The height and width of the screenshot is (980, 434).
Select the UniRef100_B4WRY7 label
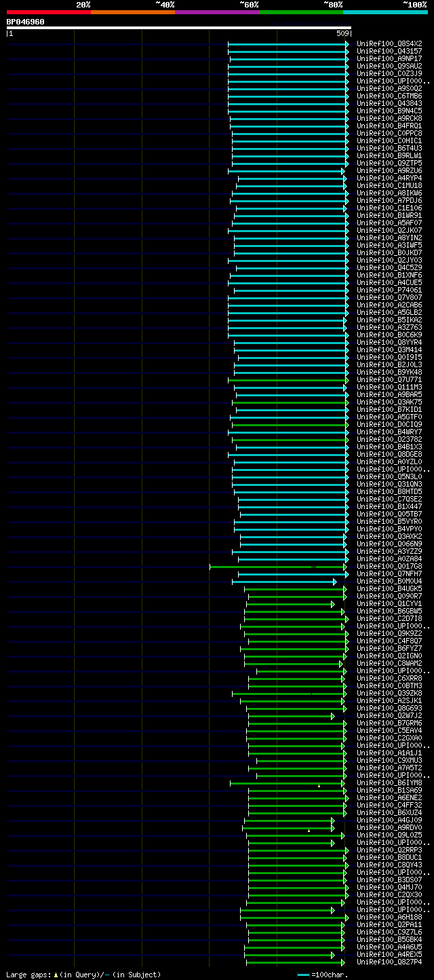tap(390, 432)
